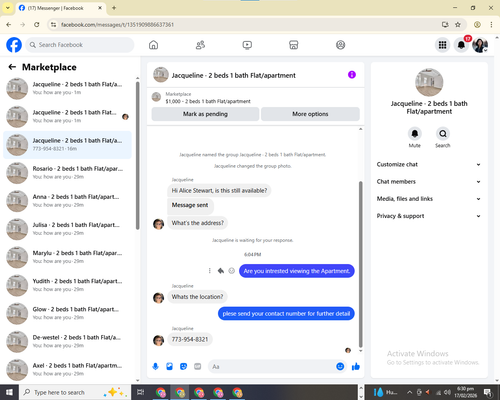Open Axel 2 beds 1 bath conversation
This screenshot has height=400, width=500.
tap(67, 369)
